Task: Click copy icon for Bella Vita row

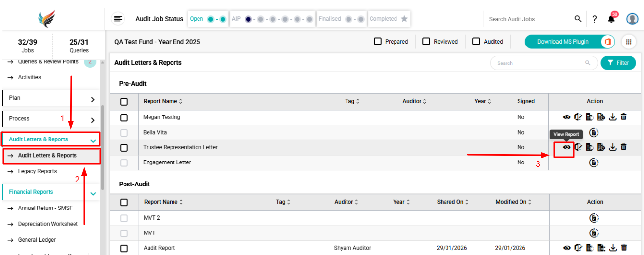Action: [594, 132]
